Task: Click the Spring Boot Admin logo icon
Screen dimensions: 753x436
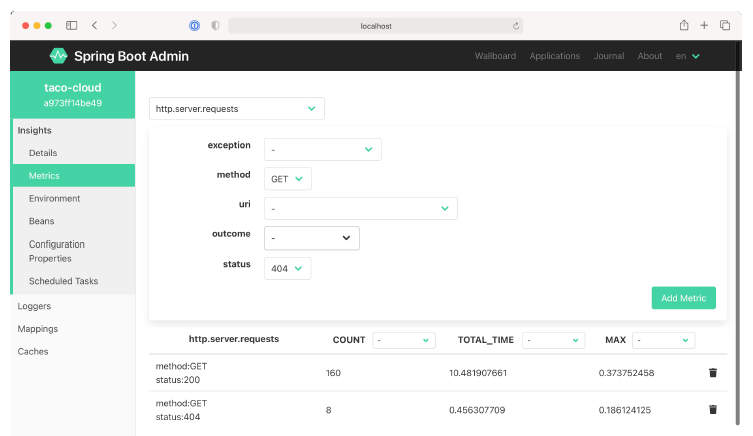Action: (x=58, y=56)
